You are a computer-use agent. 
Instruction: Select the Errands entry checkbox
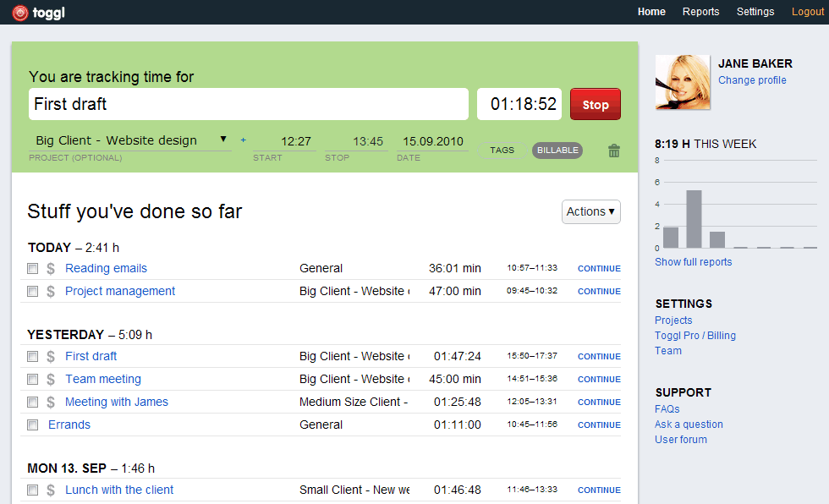(32, 425)
